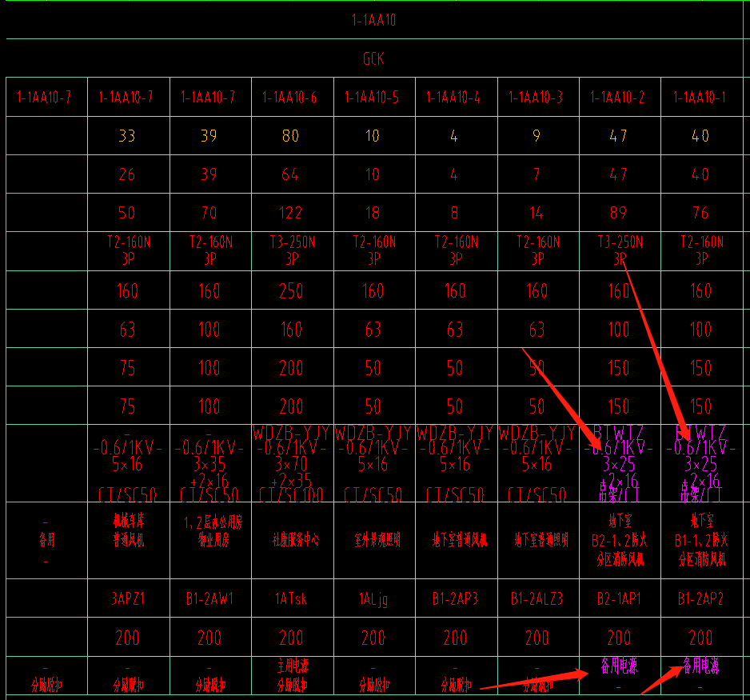Image resolution: width=750 pixels, height=700 pixels.
Task: Click the yellow value 80 cell
Action: click(290, 136)
